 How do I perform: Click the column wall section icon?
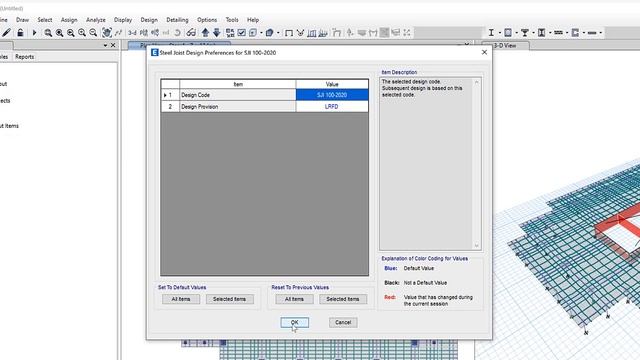coord(542,33)
